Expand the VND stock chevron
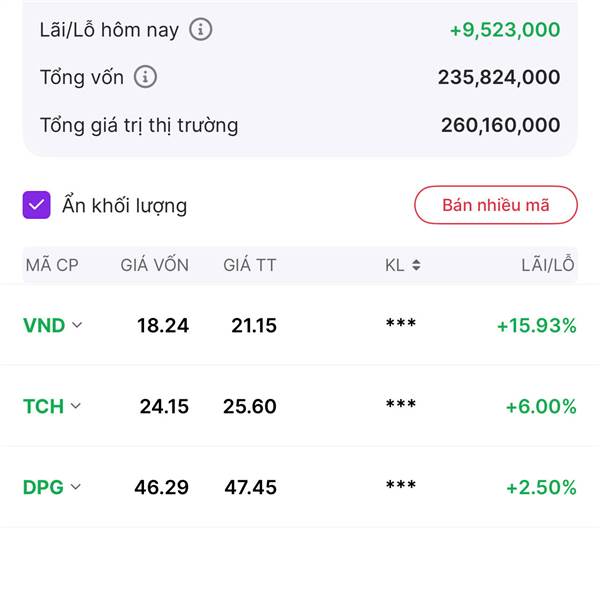Image resolution: width=600 pixels, height=600 pixels. click(x=77, y=325)
